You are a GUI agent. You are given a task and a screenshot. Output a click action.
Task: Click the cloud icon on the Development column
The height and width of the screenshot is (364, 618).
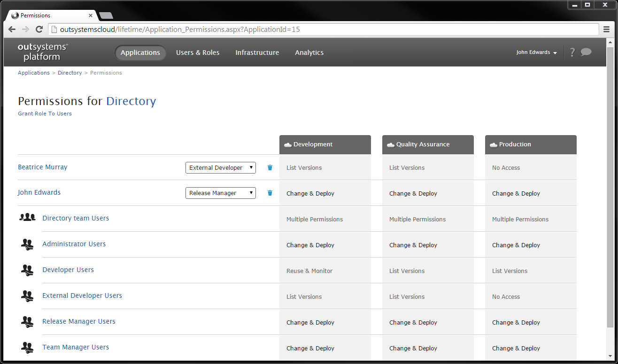[288, 144]
